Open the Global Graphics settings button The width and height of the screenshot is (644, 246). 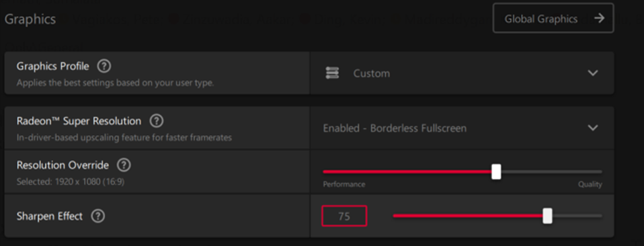coord(553,18)
